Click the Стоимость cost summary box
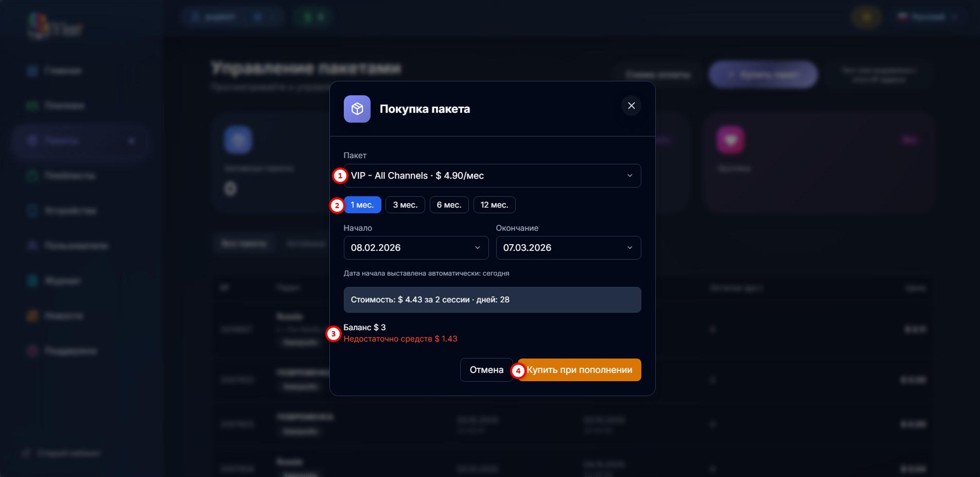Image resolution: width=980 pixels, height=477 pixels. click(492, 300)
